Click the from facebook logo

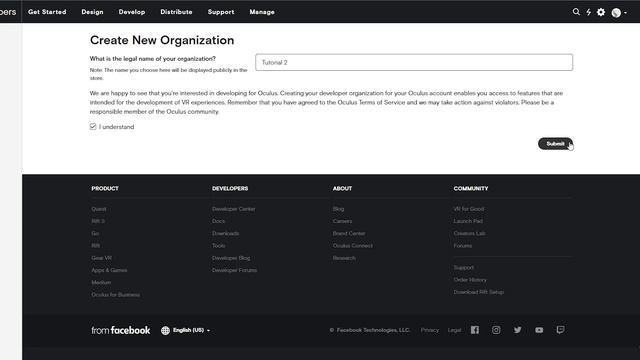[121, 330]
